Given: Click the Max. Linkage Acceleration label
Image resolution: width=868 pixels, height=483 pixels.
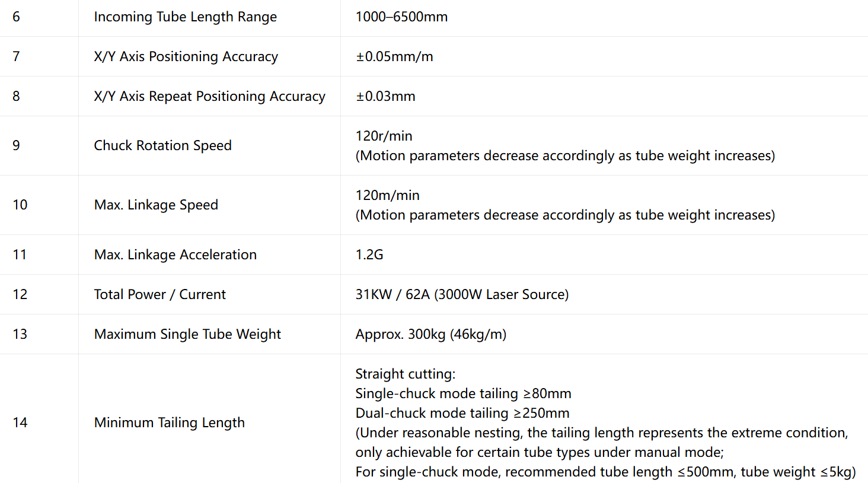Looking at the screenshot, I should click(x=175, y=255).
